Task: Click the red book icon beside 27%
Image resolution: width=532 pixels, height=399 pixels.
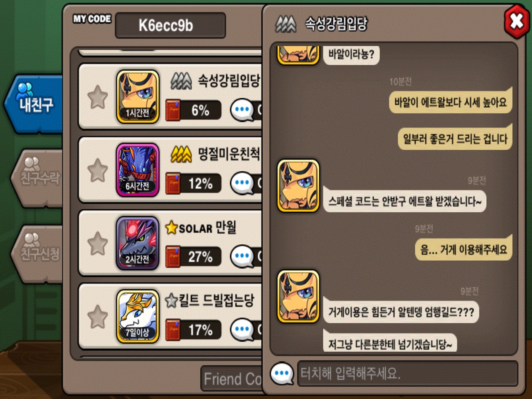Action: (x=173, y=256)
